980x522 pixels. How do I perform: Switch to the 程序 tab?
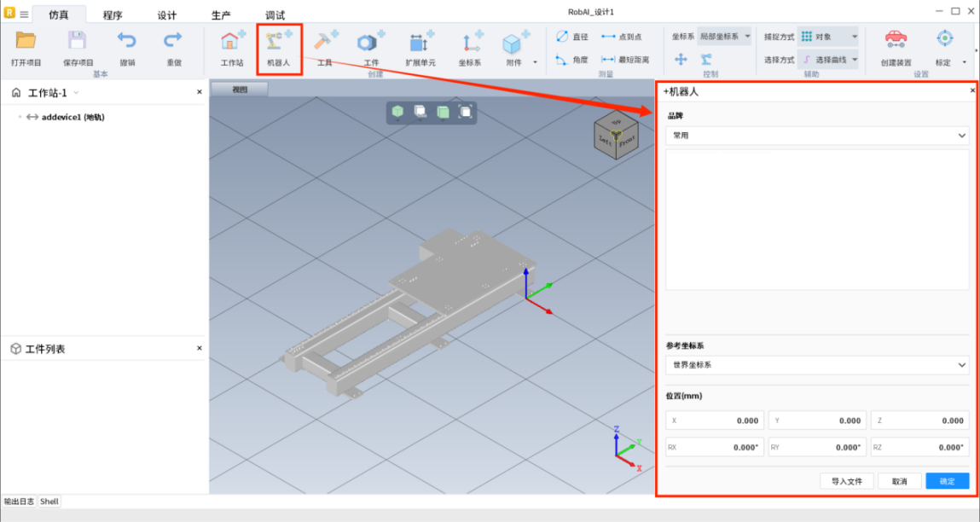(113, 15)
